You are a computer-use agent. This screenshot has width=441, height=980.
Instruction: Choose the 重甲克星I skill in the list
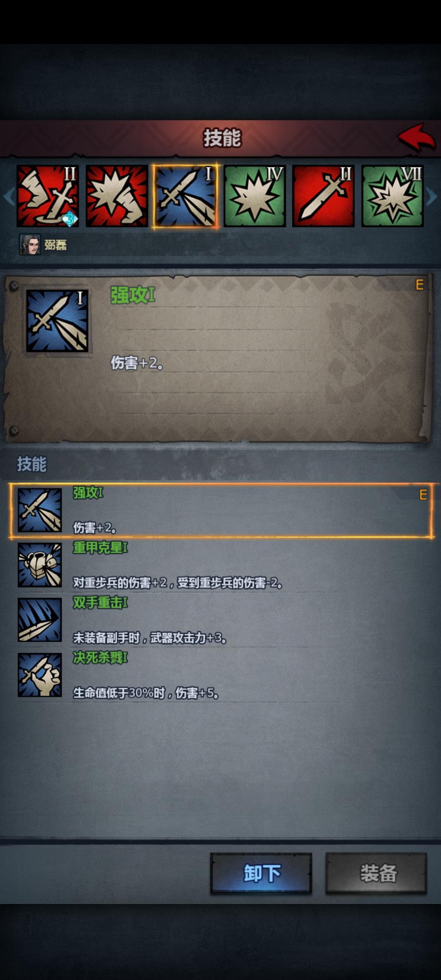tap(221, 566)
